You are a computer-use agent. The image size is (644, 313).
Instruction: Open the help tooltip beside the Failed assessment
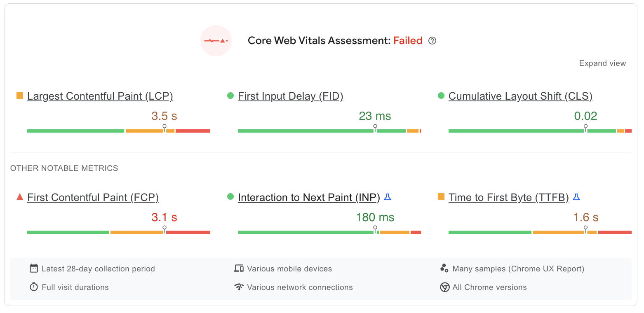click(x=432, y=41)
